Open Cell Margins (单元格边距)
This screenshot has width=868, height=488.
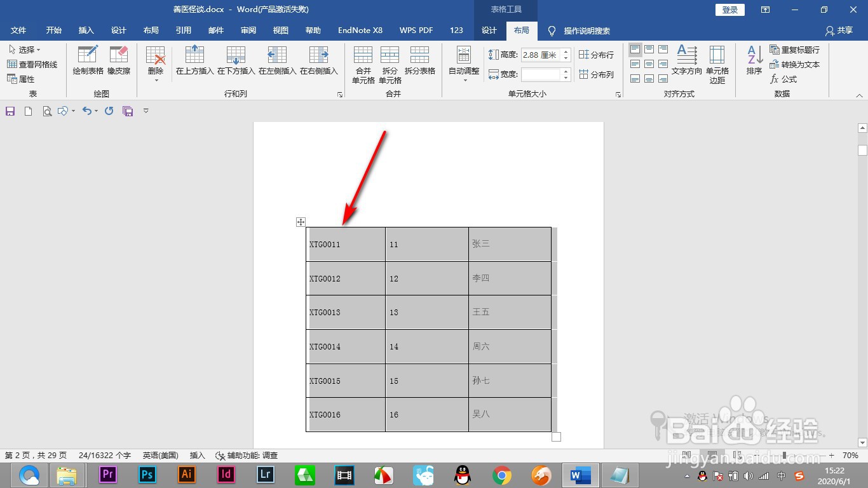[717, 65]
